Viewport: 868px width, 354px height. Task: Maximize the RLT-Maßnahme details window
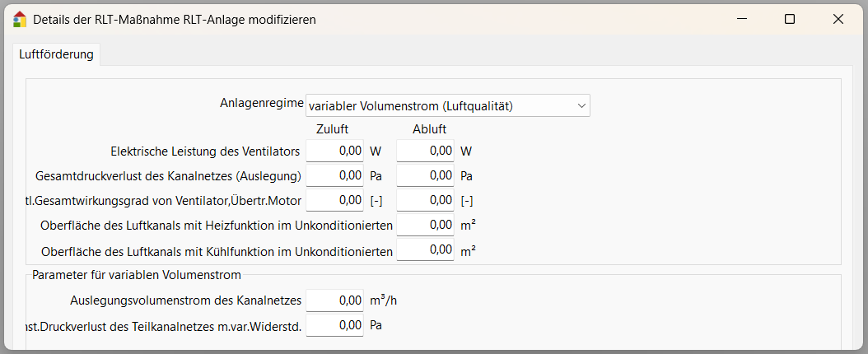coord(790,19)
